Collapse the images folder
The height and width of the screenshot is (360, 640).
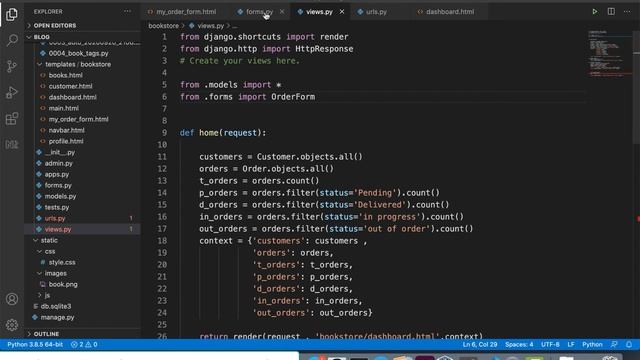pos(55,273)
